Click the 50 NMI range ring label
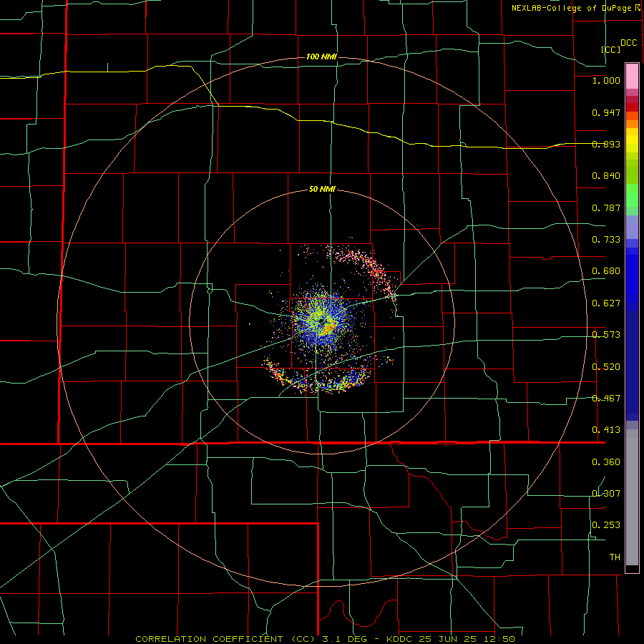 322,189
